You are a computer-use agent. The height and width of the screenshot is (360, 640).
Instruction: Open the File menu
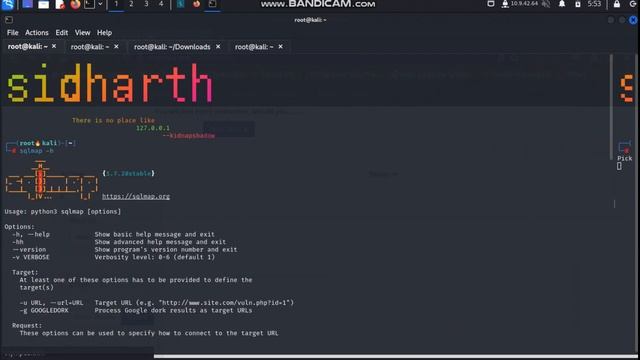pyautogui.click(x=12, y=33)
